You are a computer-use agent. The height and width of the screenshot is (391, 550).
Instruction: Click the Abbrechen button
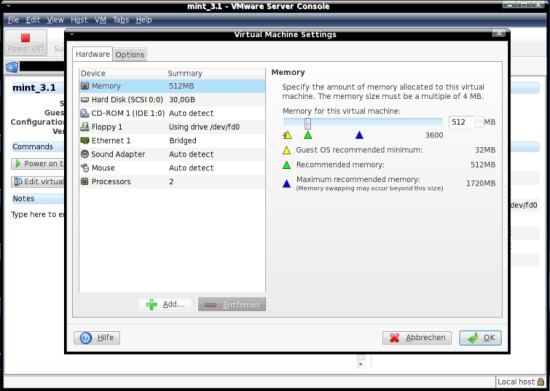417,338
